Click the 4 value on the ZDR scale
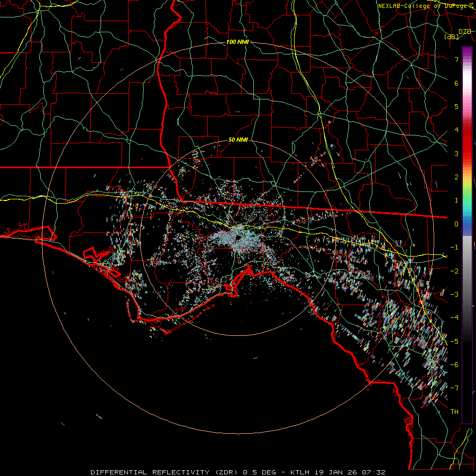This screenshot has height=476, width=476. point(456,130)
